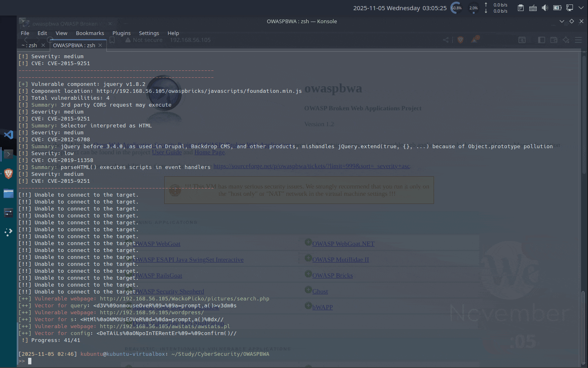The width and height of the screenshot is (588, 368).
Task: Open the date and time clock widget
Action: [400, 8]
